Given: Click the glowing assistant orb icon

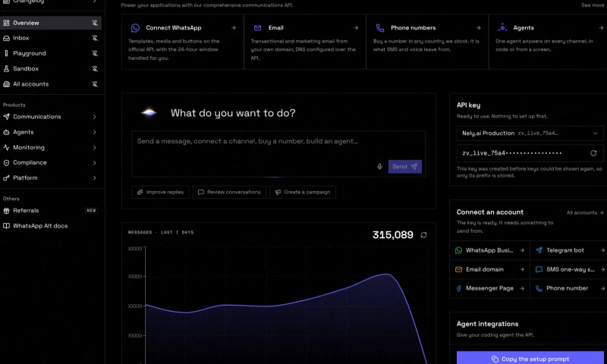Looking at the screenshot, I should (149, 112).
